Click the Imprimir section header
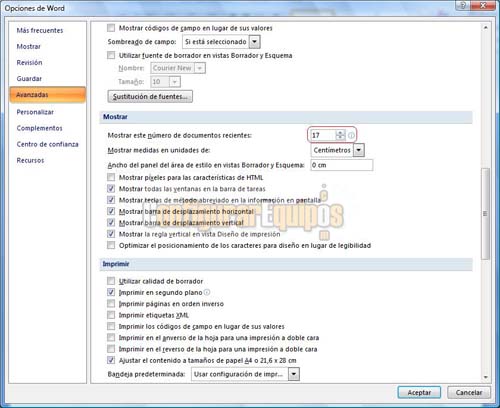The width and height of the screenshot is (500, 408). tap(286, 264)
